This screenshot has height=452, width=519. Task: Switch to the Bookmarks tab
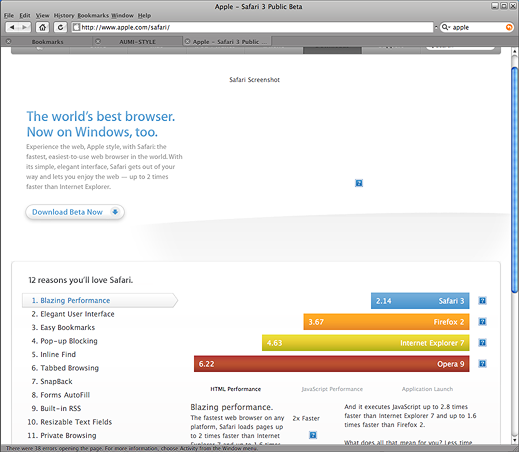47,42
